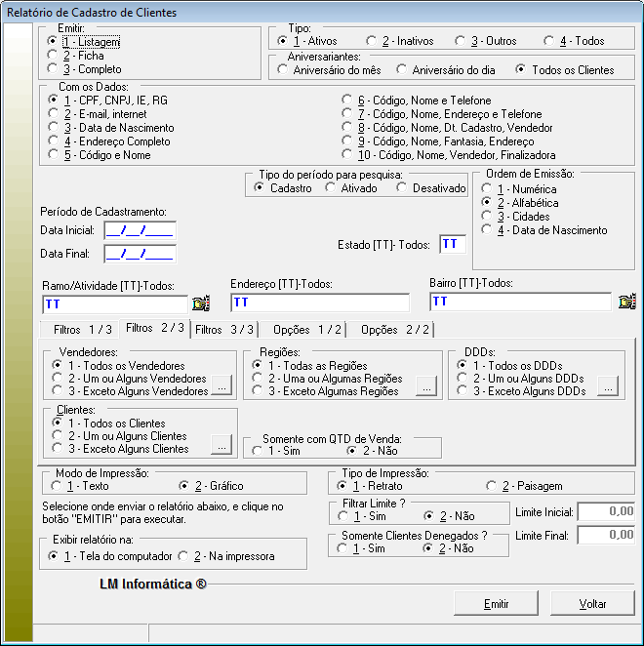Viewport: 644px width, 646px height.
Task: Click the ellipsis button beside DDDs options
Action: click(608, 388)
